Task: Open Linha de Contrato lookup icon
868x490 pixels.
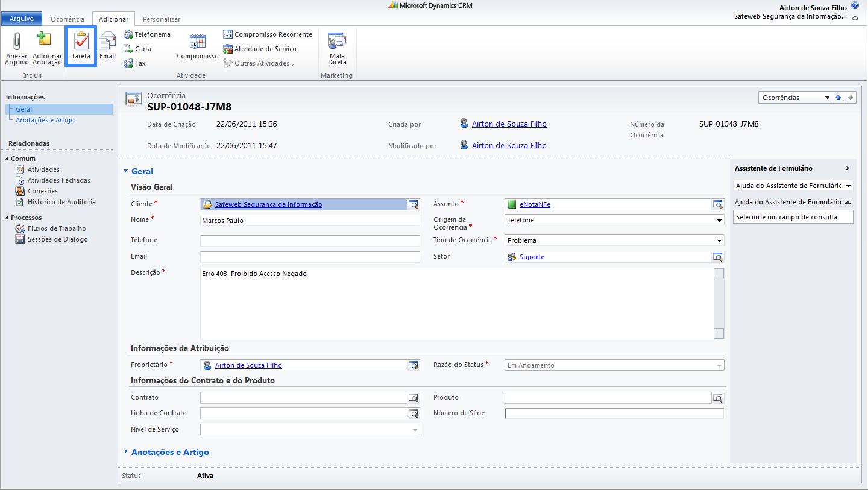Action: [414, 413]
